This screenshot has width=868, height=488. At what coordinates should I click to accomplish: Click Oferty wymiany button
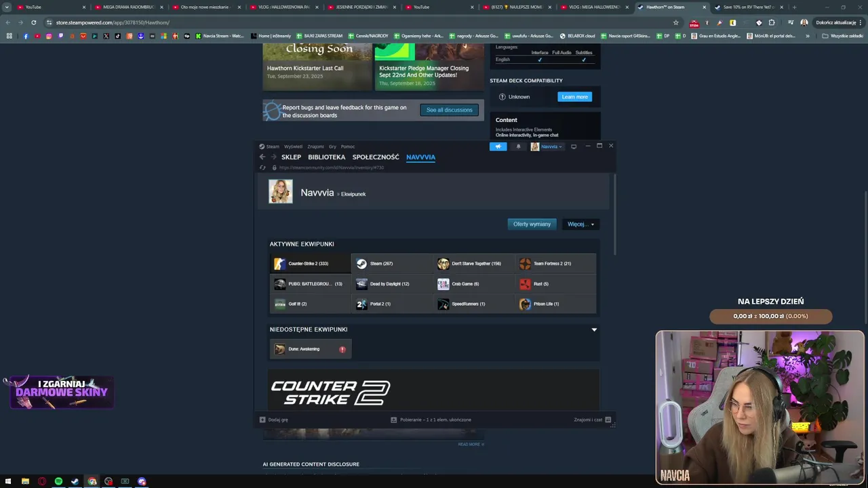coord(532,224)
